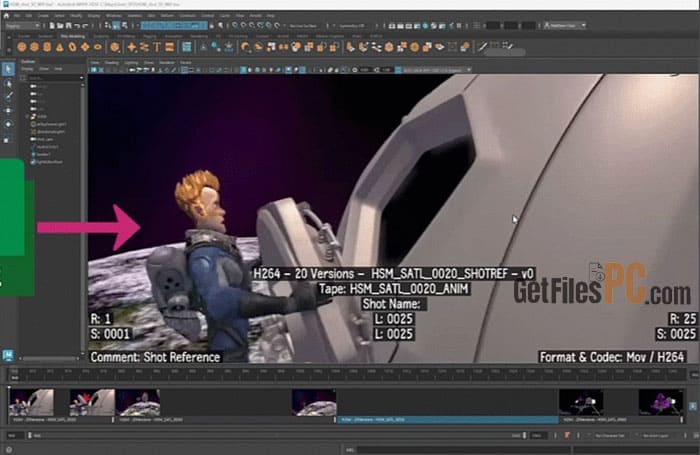Choose the Type (T) text tool icon

pyautogui.click(x=157, y=47)
